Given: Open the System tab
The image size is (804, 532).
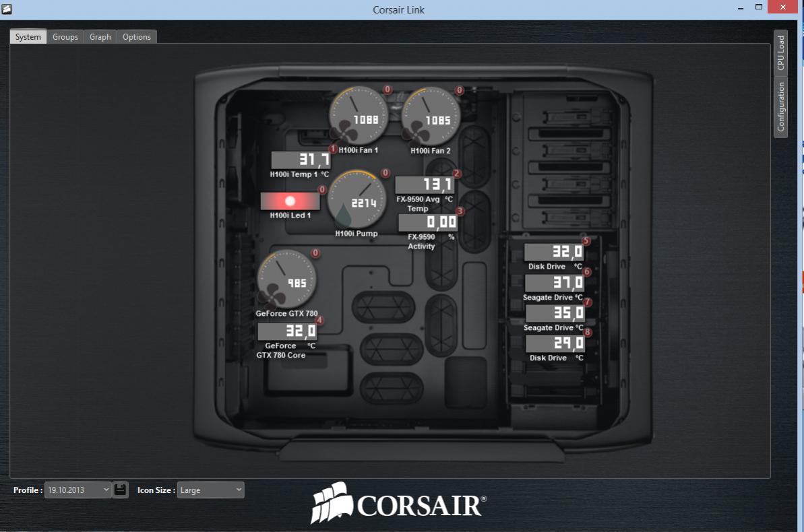Looking at the screenshot, I should click(28, 37).
